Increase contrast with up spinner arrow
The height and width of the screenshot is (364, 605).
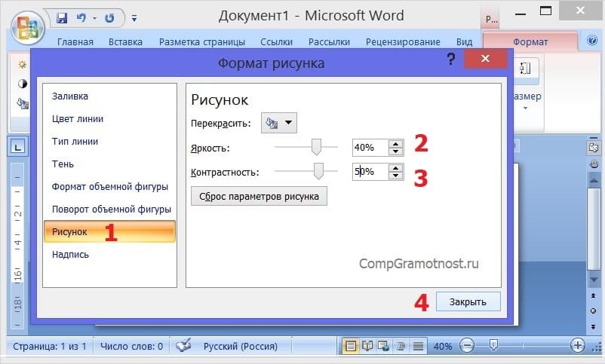pyautogui.click(x=395, y=168)
